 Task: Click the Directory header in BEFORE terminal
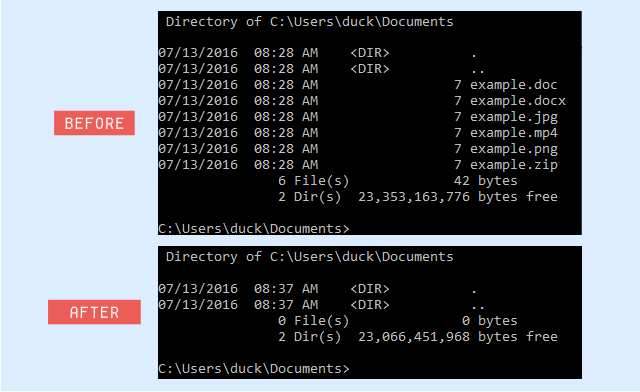(x=309, y=22)
